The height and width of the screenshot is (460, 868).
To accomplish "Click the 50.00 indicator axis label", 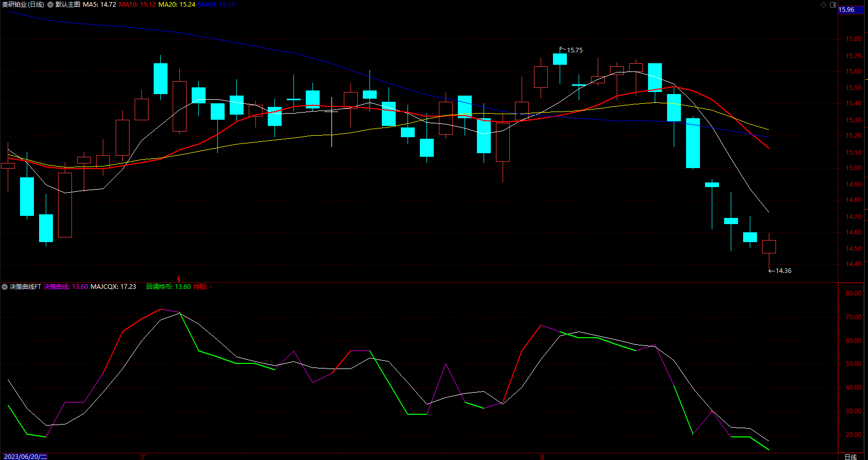I will pyautogui.click(x=854, y=364).
